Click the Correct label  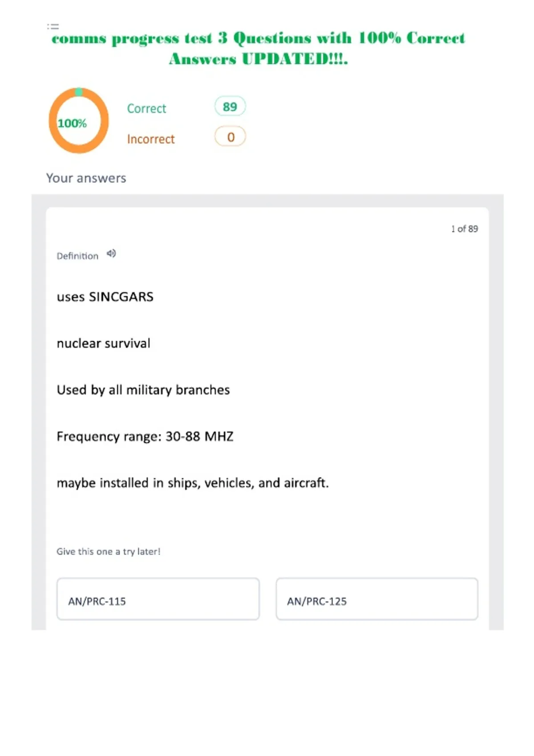pyautogui.click(x=146, y=109)
